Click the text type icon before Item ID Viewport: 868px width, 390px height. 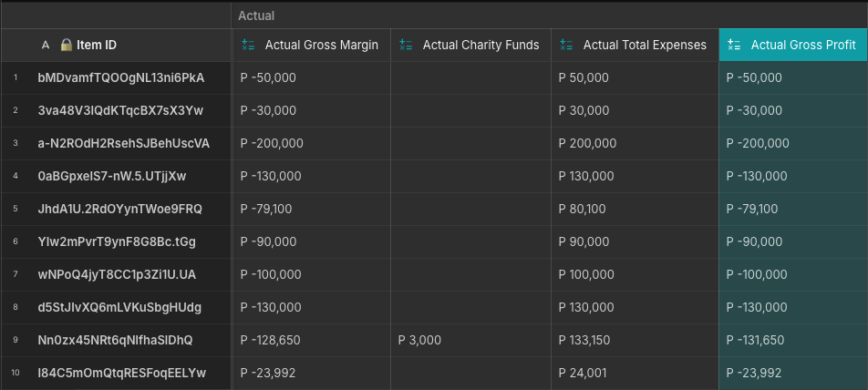(46, 46)
